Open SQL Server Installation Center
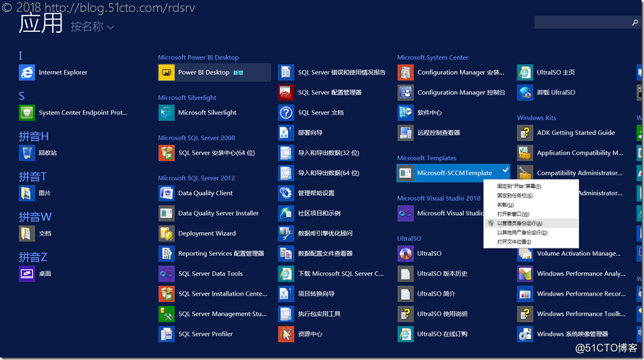The width and height of the screenshot is (644, 360). [213, 294]
